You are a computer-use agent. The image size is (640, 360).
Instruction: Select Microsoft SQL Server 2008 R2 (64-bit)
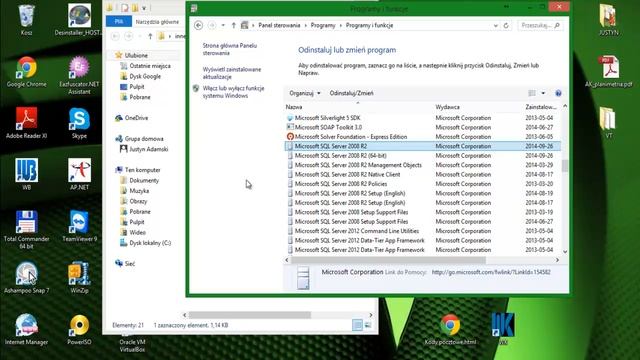422,156
